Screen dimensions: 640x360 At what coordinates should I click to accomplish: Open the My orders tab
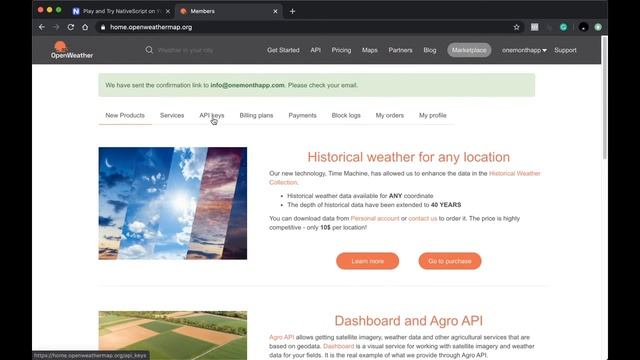pyautogui.click(x=390, y=116)
